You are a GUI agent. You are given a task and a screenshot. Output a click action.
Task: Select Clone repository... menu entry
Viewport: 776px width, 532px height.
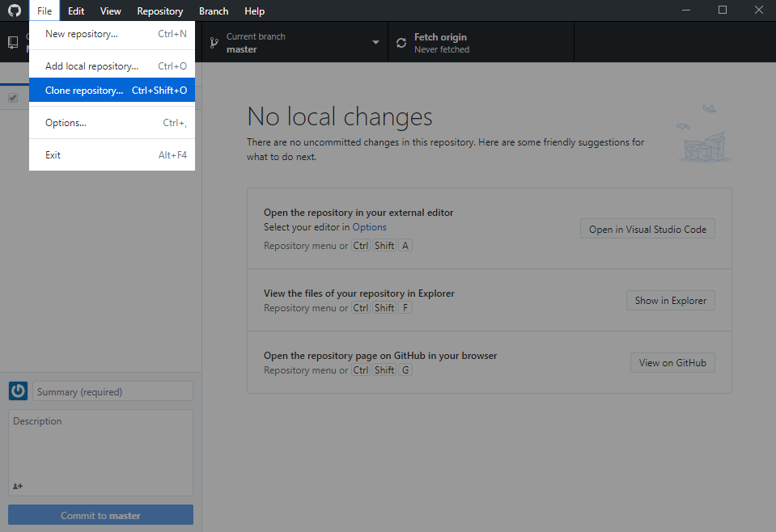pos(112,90)
